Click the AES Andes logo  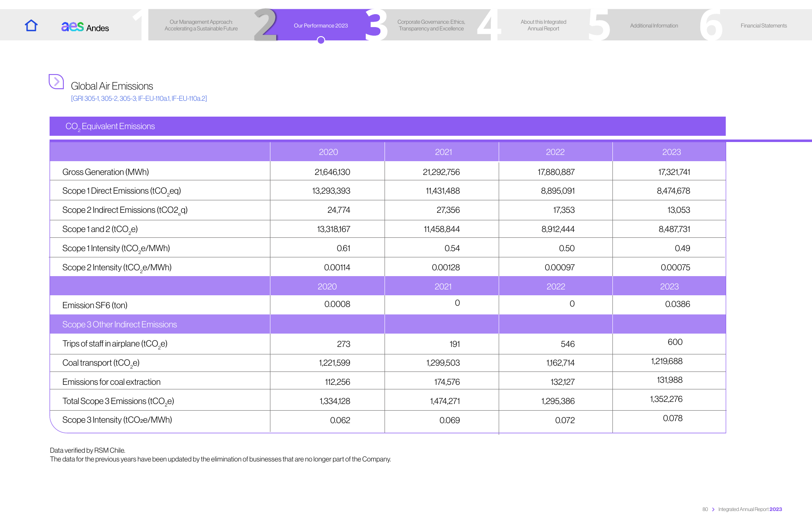(x=85, y=27)
